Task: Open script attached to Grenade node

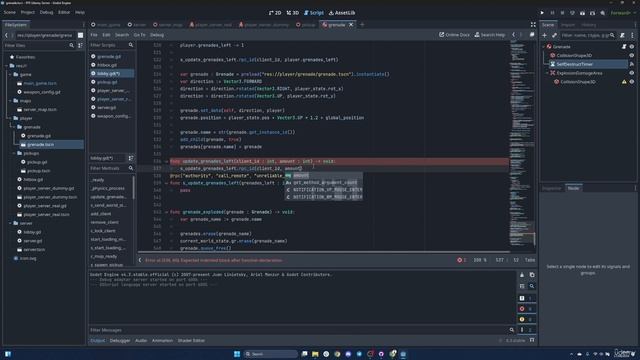Action: pyautogui.click(x=624, y=47)
